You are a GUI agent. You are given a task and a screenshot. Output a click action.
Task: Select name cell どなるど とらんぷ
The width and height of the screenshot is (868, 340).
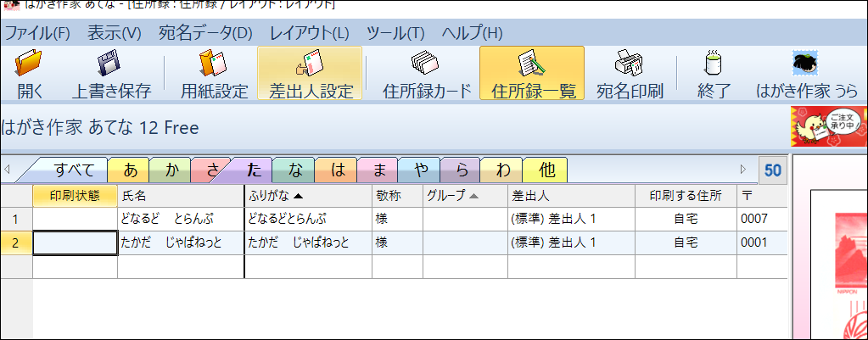pyautogui.click(x=181, y=219)
